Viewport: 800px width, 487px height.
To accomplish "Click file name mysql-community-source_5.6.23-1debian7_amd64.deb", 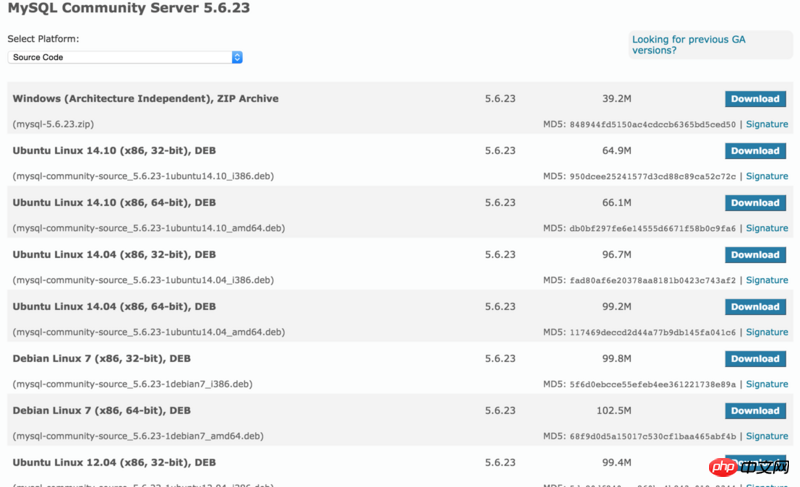I will click(x=138, y=437).
